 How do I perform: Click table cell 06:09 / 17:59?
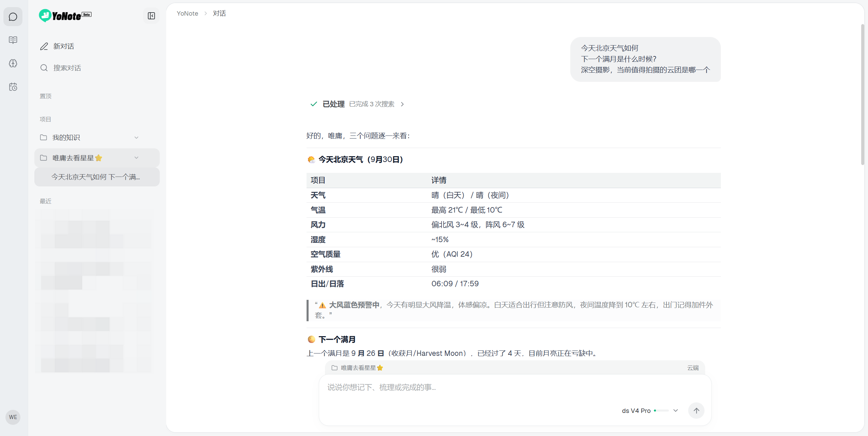click(455, 284)
